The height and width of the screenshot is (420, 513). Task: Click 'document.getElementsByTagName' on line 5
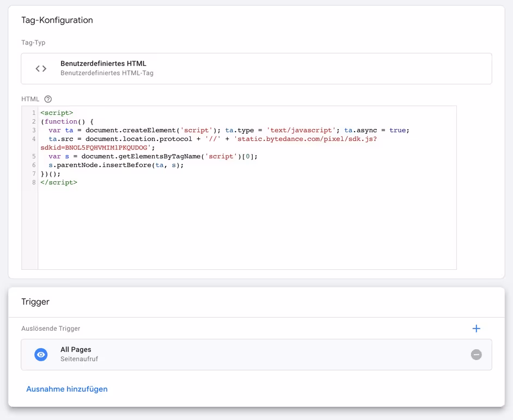[141, 156]
